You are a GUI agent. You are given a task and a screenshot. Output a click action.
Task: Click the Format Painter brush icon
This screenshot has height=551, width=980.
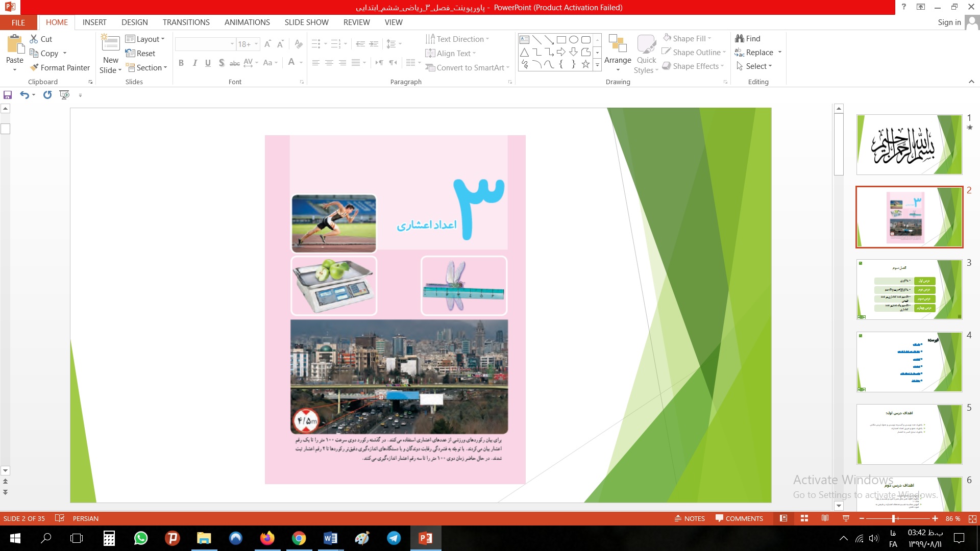[x=34, y=67]
